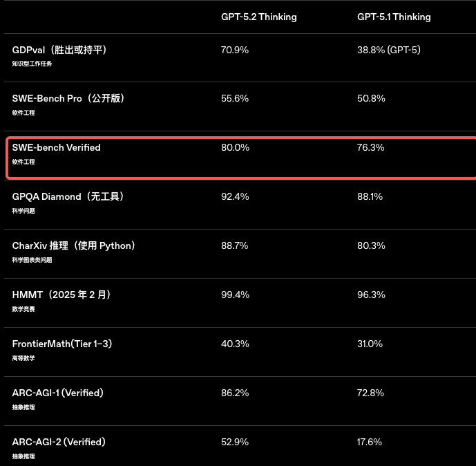Select the 88.1% GPQA Diamond score

pyautogui.click(x=370, y=197)
